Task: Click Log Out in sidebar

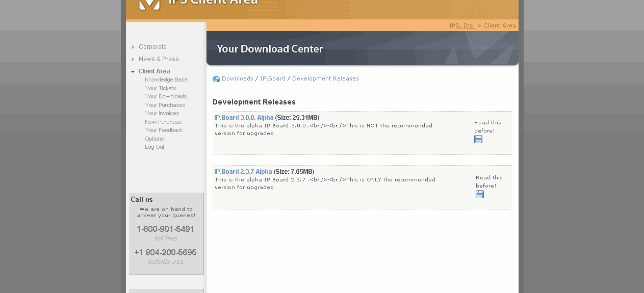Action: click(154, 147)
